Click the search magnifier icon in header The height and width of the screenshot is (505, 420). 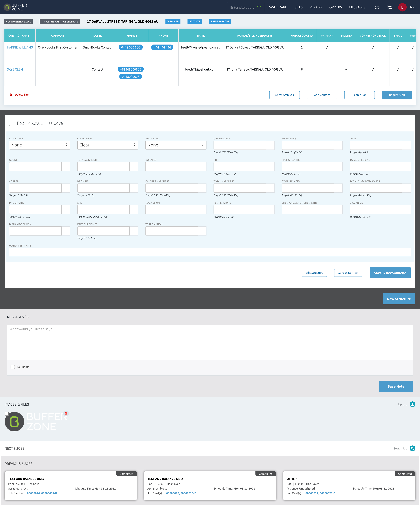coord(259,7)
